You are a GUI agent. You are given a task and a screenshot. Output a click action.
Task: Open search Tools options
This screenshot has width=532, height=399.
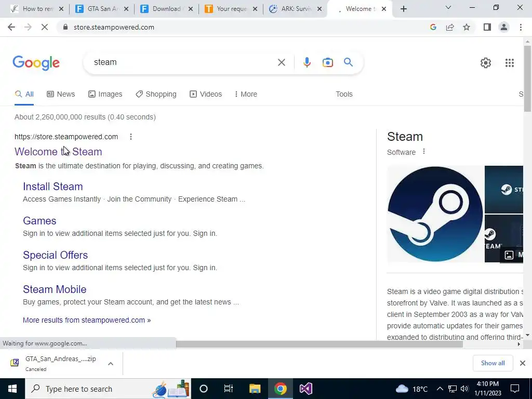(344, 95)
